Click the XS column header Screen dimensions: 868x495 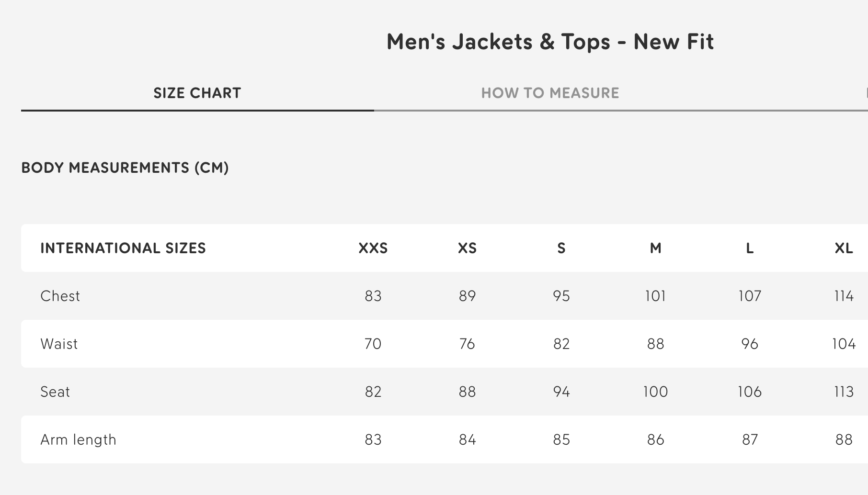tap(467, 248)
